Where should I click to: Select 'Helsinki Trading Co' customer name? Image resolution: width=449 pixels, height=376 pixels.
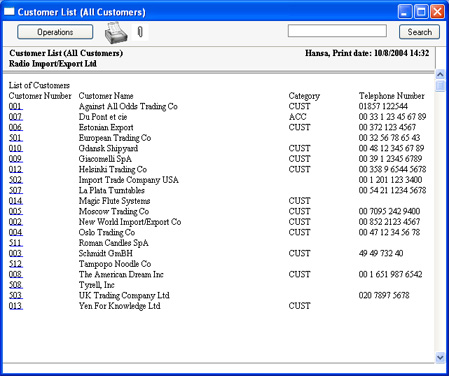tap(113, 169)
